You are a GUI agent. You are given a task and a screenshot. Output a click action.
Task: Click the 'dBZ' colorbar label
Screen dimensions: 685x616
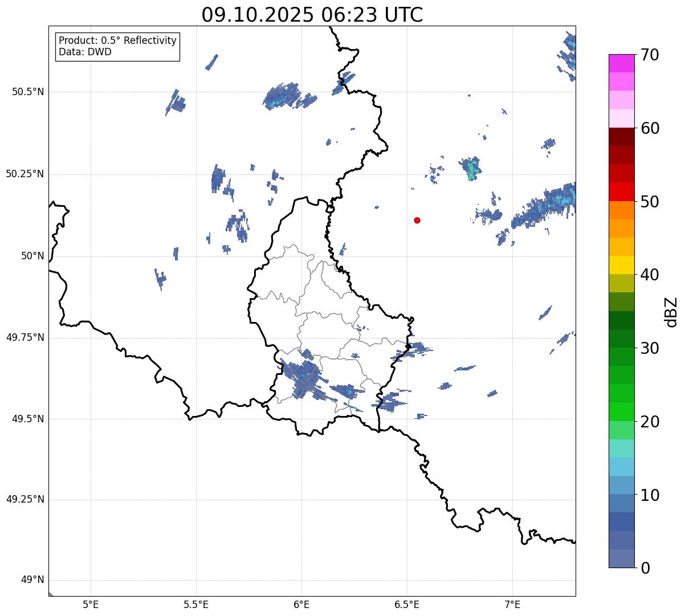coord(671,311)
